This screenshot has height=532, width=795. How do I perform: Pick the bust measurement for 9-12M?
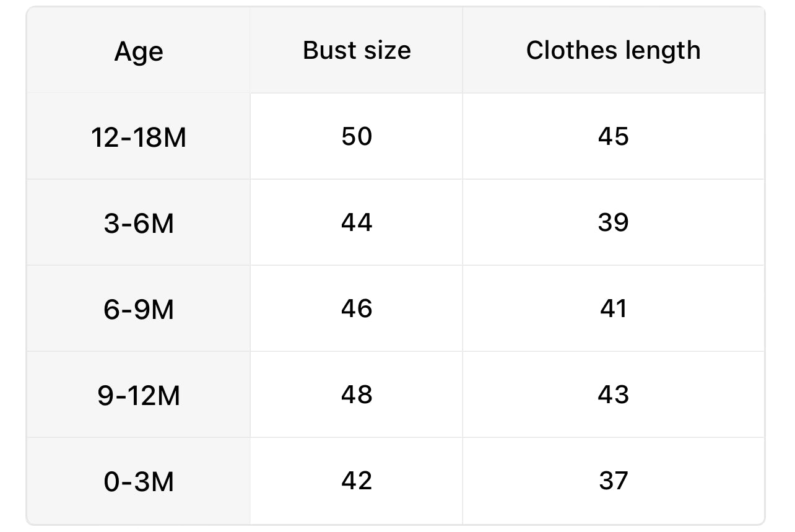pos(357,395)
